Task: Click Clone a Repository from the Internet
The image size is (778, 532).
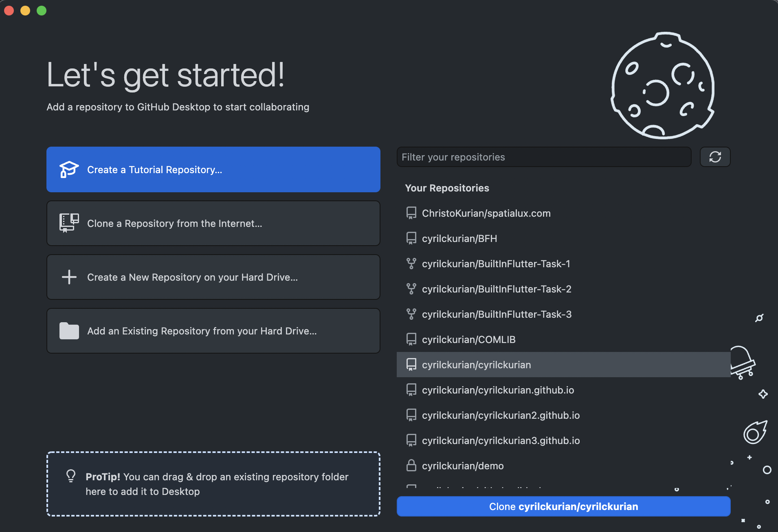Action: (213, 223)
